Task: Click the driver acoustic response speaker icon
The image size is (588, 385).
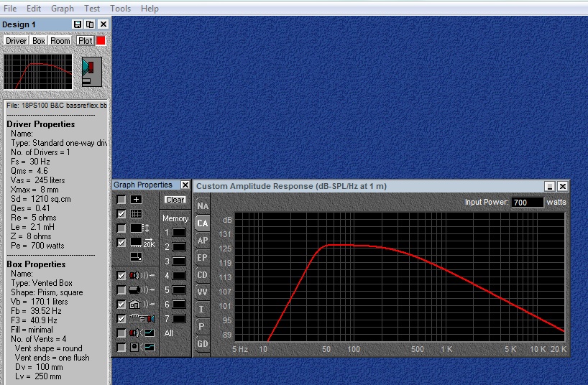Action: coord(142,276)
